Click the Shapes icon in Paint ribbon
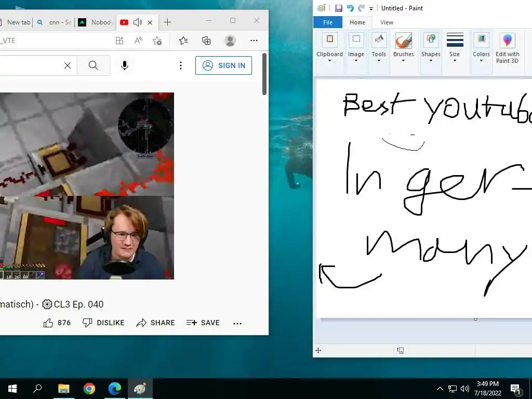 431,39
